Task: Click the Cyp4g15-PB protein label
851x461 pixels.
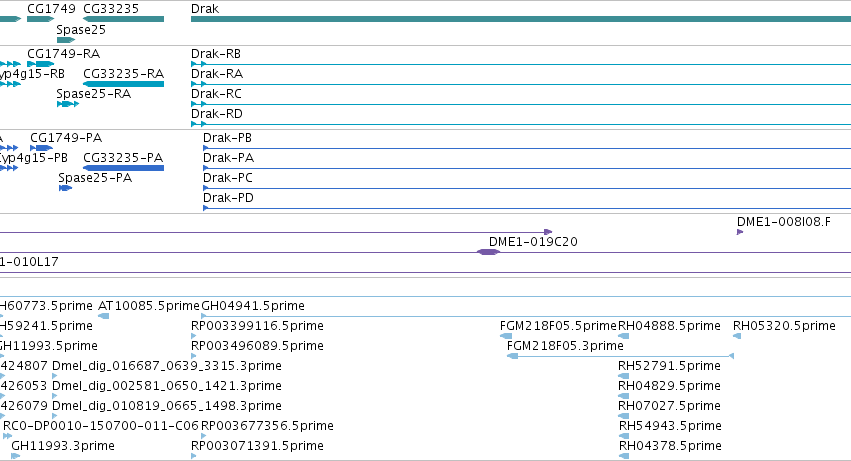Action: click(34, 159)
